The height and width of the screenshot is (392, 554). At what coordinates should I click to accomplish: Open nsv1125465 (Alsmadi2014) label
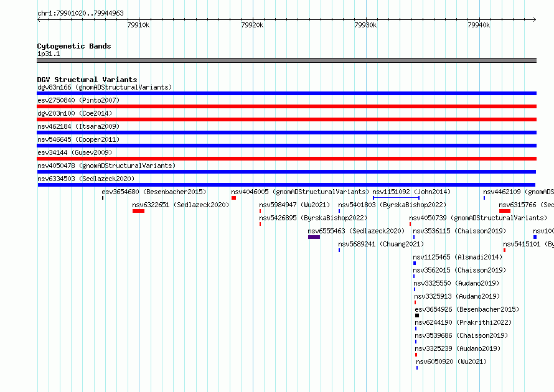tap(458, 257)
